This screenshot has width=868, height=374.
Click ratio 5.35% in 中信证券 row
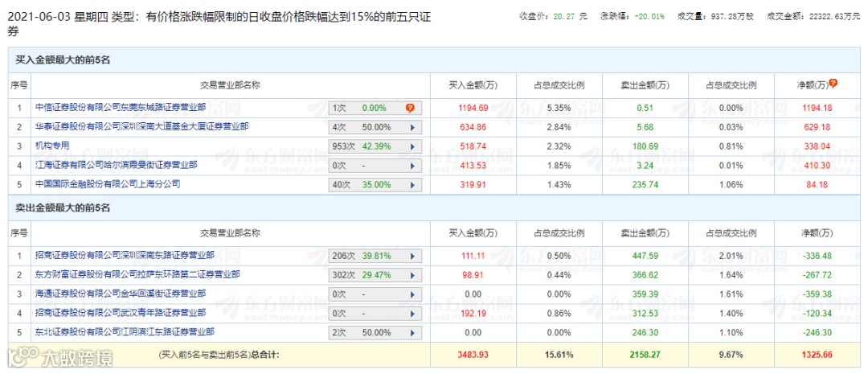coord(559,108)
